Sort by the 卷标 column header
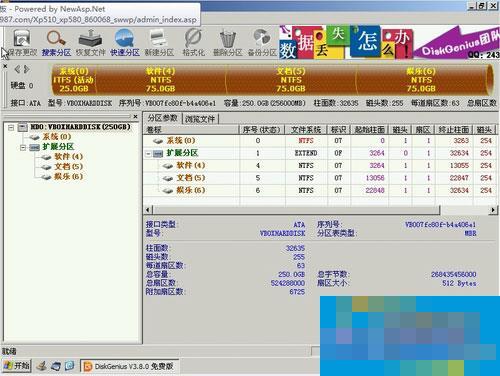 [x=191, y=129]
